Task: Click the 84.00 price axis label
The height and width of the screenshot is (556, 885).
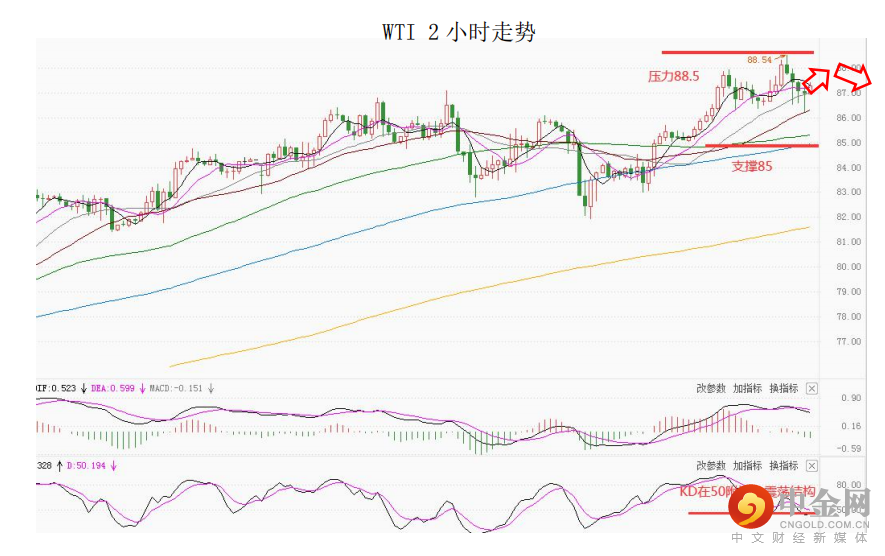Action: coord(848,168)
